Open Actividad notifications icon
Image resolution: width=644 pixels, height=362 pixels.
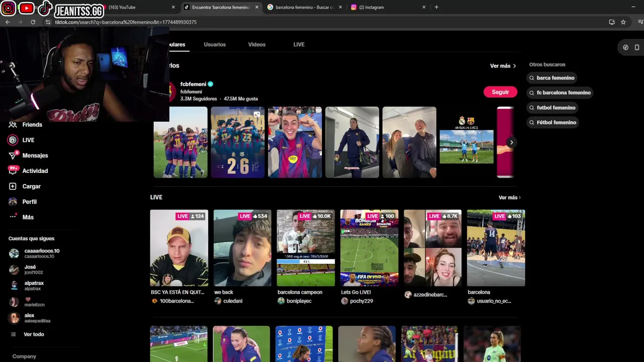pos(13,171)
